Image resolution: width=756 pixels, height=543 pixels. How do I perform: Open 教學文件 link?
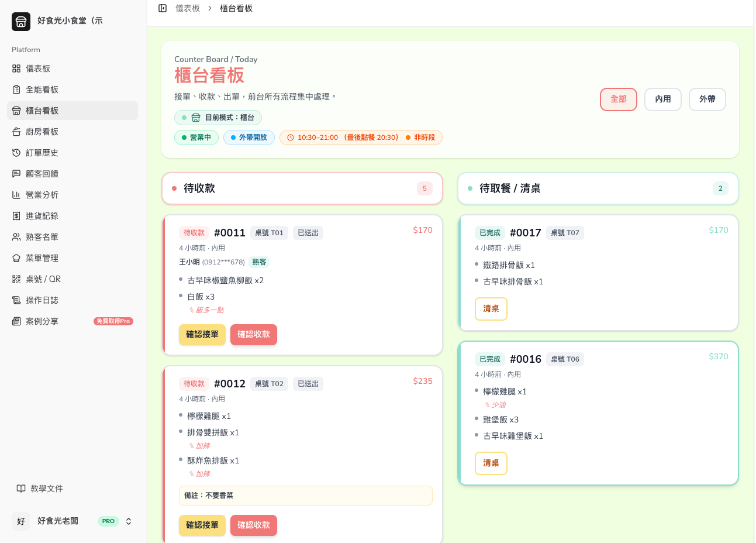point(73,489)
